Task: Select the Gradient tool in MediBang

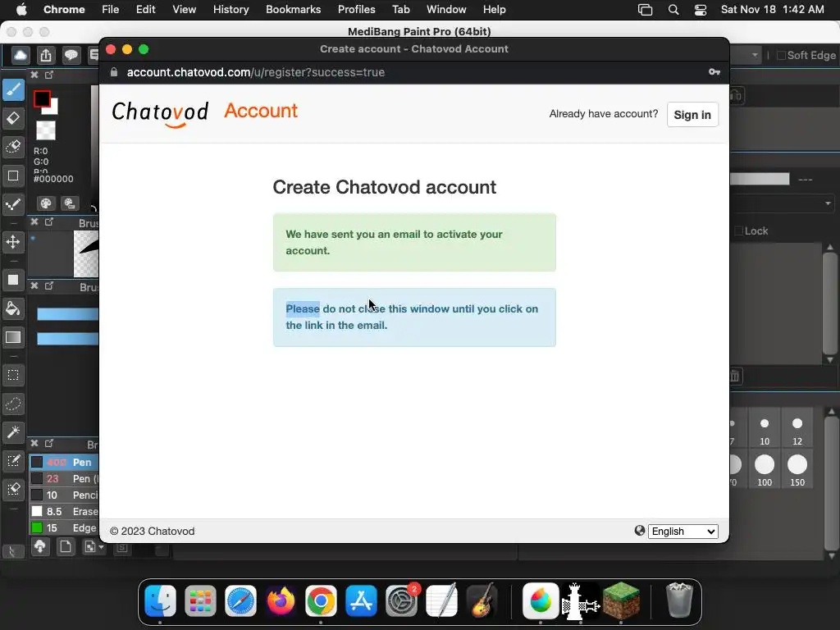Action: (x=13, y=337)
